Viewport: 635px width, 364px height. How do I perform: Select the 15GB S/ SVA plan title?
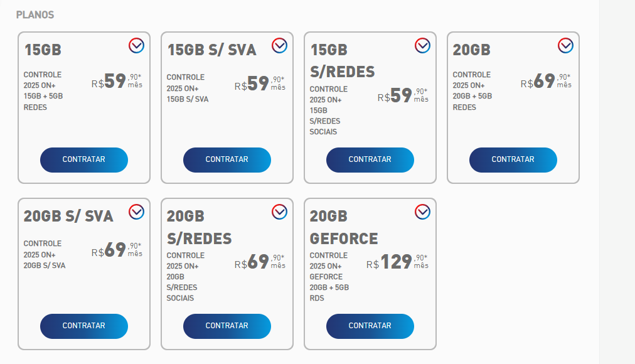[x=211, y=50]
